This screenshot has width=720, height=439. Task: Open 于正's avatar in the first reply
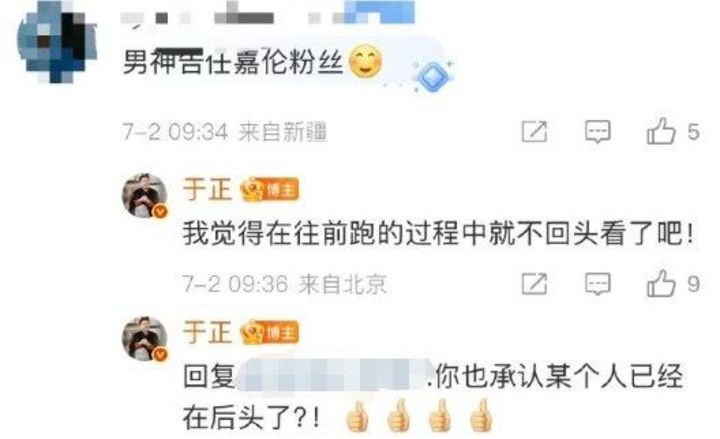145,195
